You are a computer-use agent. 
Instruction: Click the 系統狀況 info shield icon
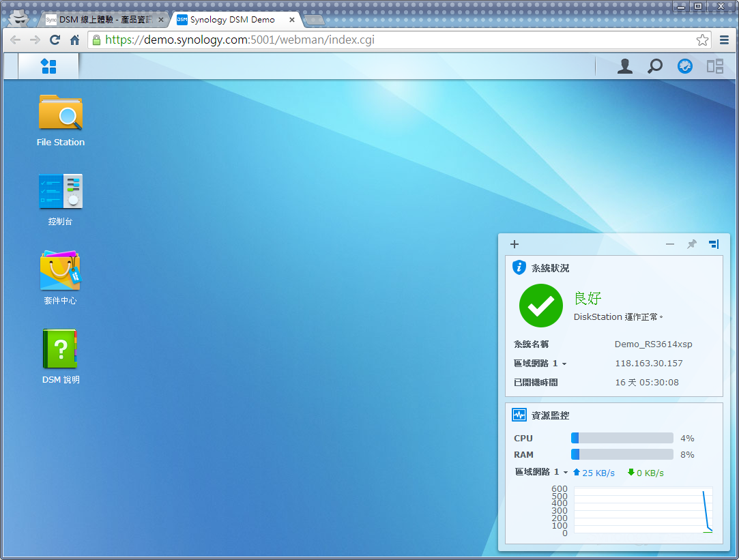point(519,267)
